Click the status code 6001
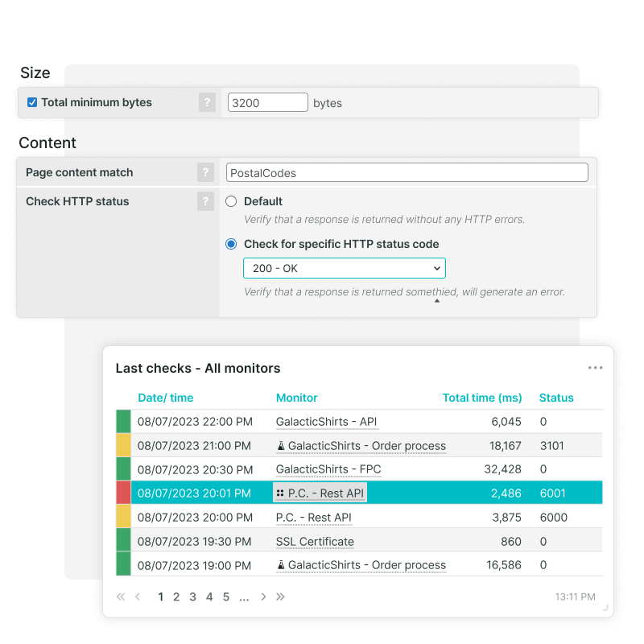 [x=553, y=493]
